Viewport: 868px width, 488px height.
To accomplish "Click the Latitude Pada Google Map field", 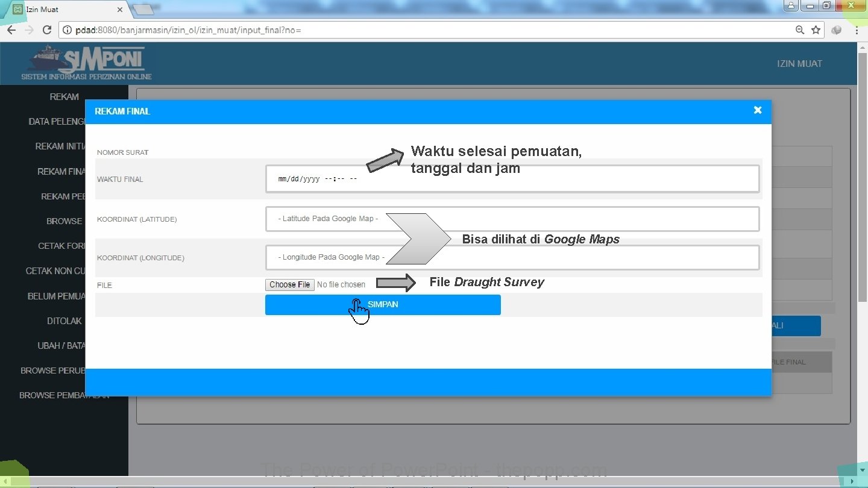I will click(512, 219).
